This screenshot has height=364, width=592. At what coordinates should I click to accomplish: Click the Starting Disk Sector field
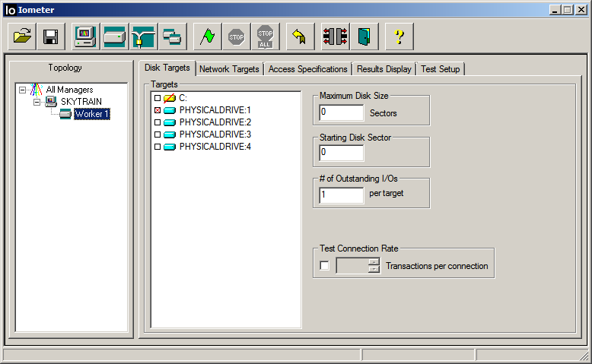[342, 153]
